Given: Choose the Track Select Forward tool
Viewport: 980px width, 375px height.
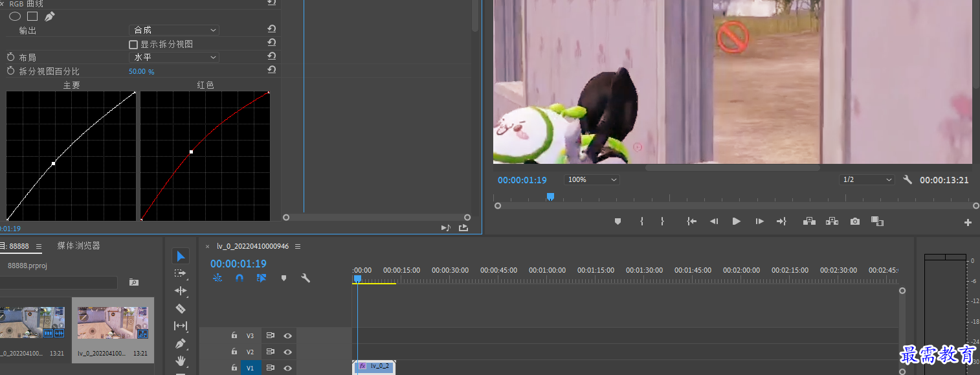Looking at the screenshot, I should point(181,273).
